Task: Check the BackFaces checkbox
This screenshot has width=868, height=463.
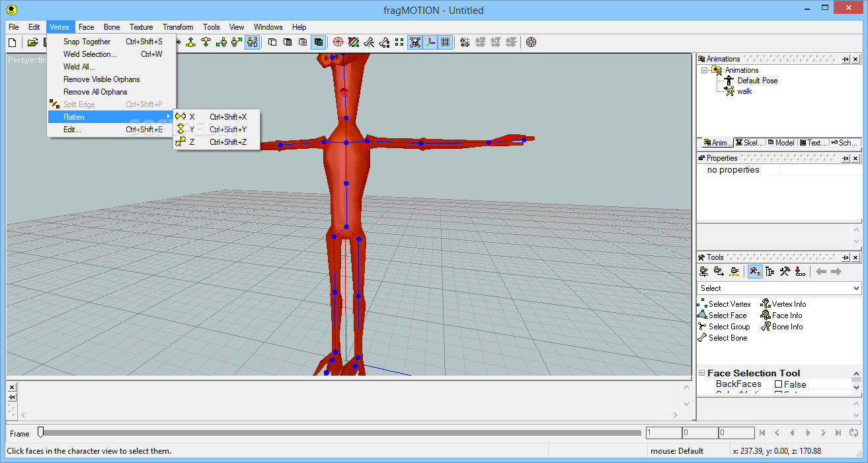Action: 778,384
